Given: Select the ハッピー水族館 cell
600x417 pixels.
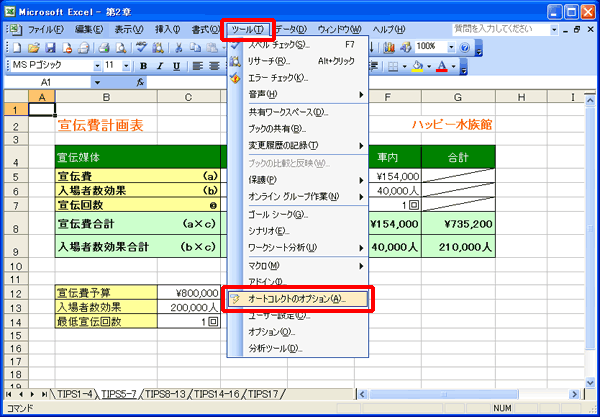Looking at the screenshot, I should click(x=458, y=125).
